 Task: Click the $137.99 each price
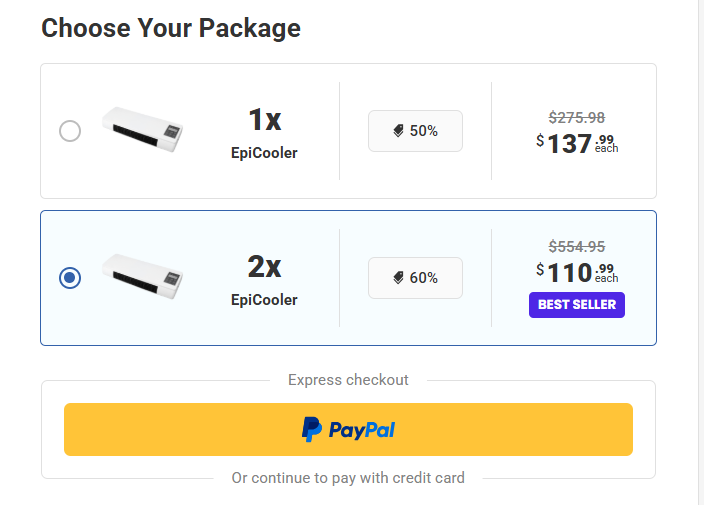[577, 143]
